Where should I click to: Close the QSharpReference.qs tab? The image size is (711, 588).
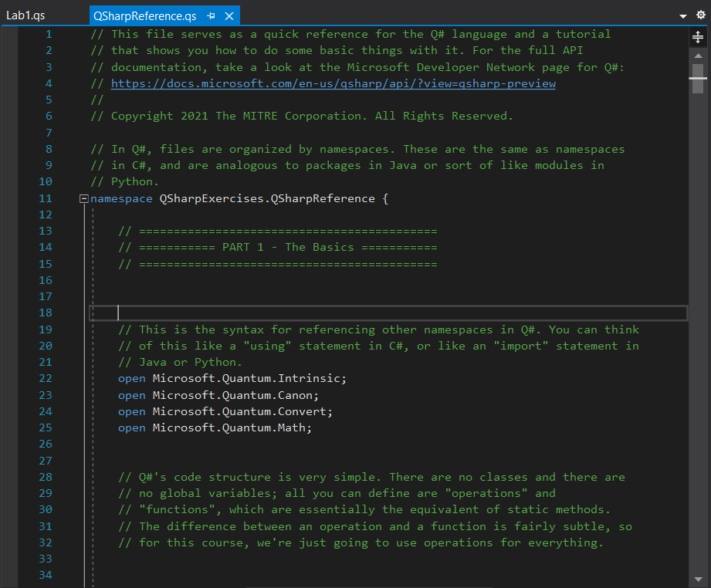[x=229, y=16]
